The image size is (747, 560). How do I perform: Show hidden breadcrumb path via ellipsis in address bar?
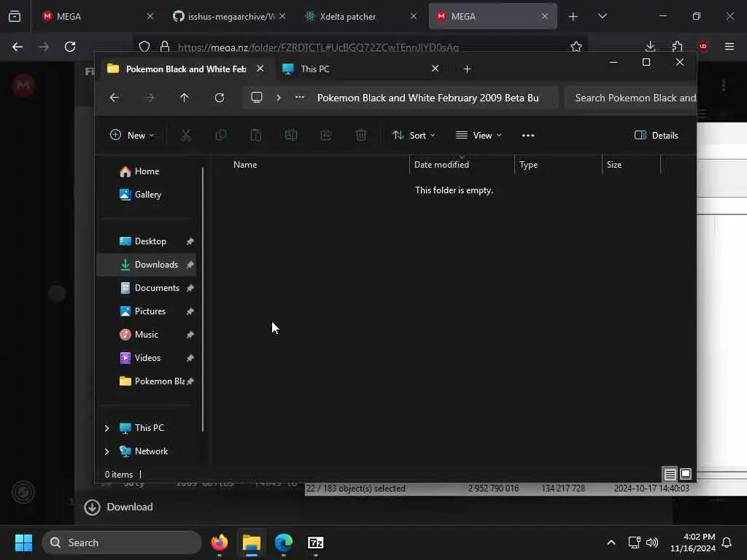tap(300, 97)
